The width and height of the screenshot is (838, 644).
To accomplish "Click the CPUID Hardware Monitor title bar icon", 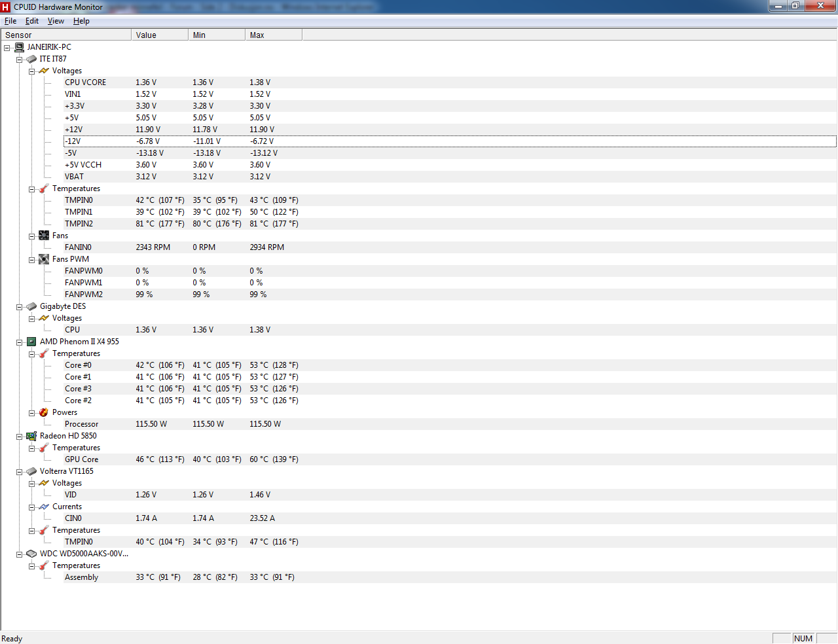I will tap(6, 7).
